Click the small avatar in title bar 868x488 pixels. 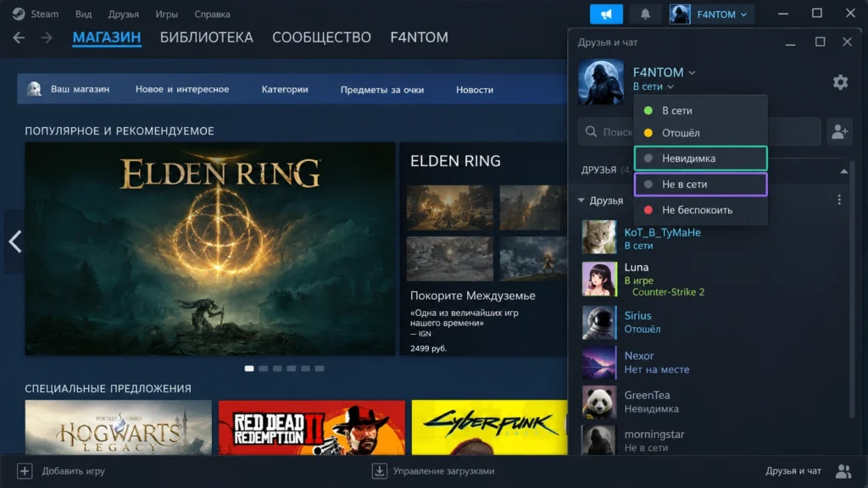679,14
